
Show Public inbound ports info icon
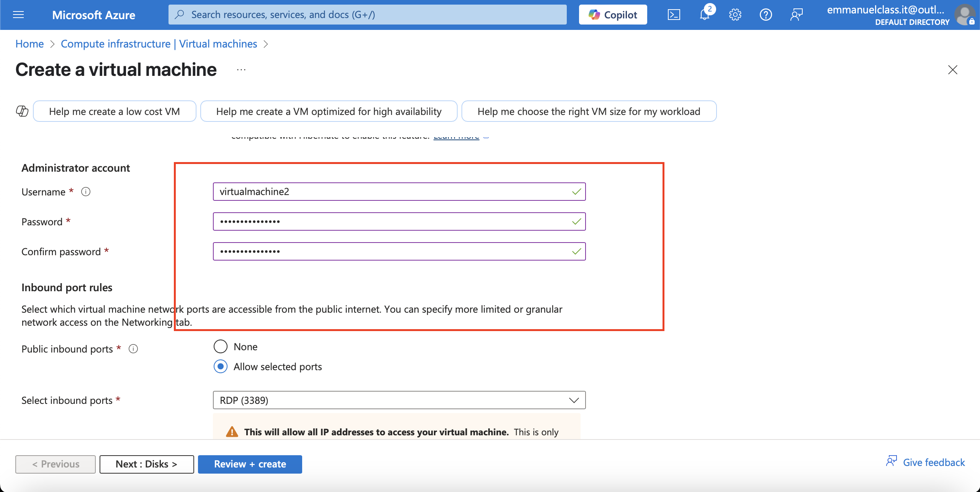[133, 349]
